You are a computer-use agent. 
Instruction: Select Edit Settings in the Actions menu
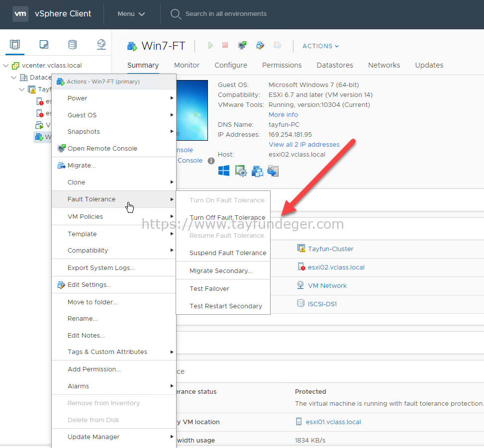[114, 285]
